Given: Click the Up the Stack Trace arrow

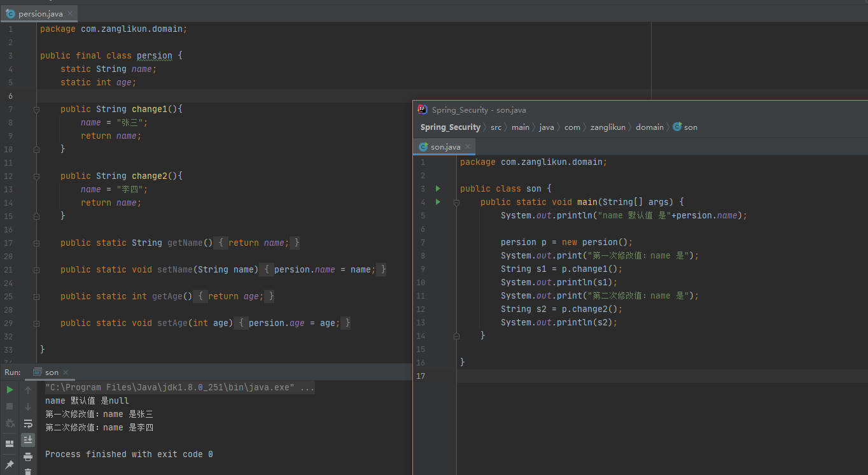Looking at the screenshot, I should click(x=28, y=390).
